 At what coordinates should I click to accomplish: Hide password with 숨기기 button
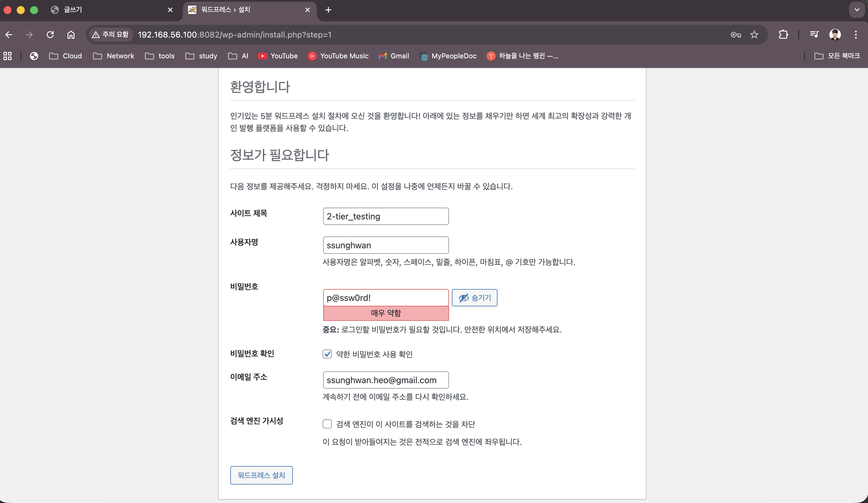(474, 297)
